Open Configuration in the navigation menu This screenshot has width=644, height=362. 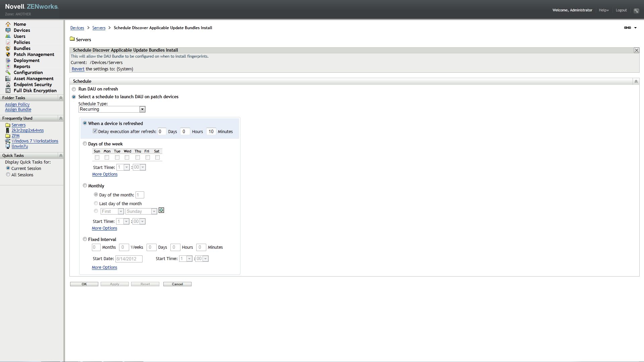(x=28, y=72)
